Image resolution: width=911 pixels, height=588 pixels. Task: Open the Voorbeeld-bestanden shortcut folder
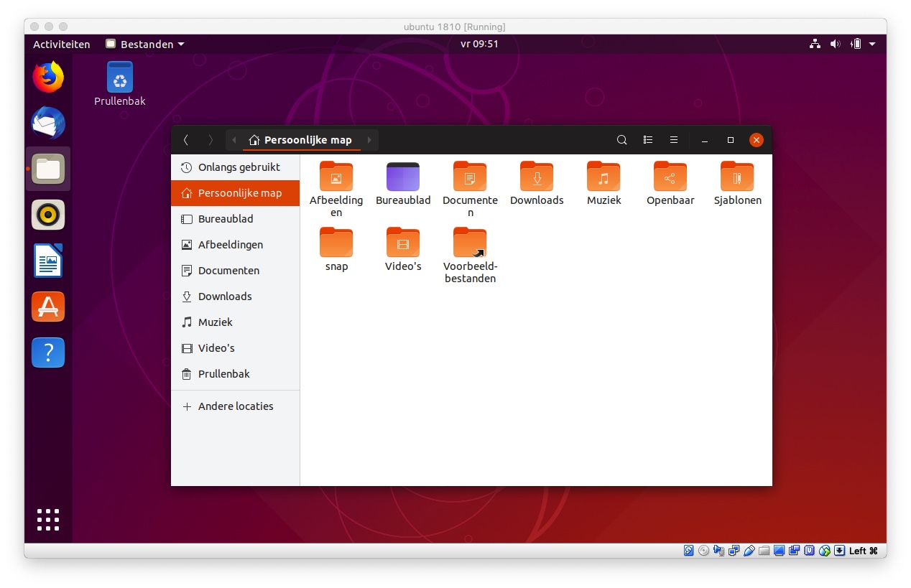tap(470, 243)
